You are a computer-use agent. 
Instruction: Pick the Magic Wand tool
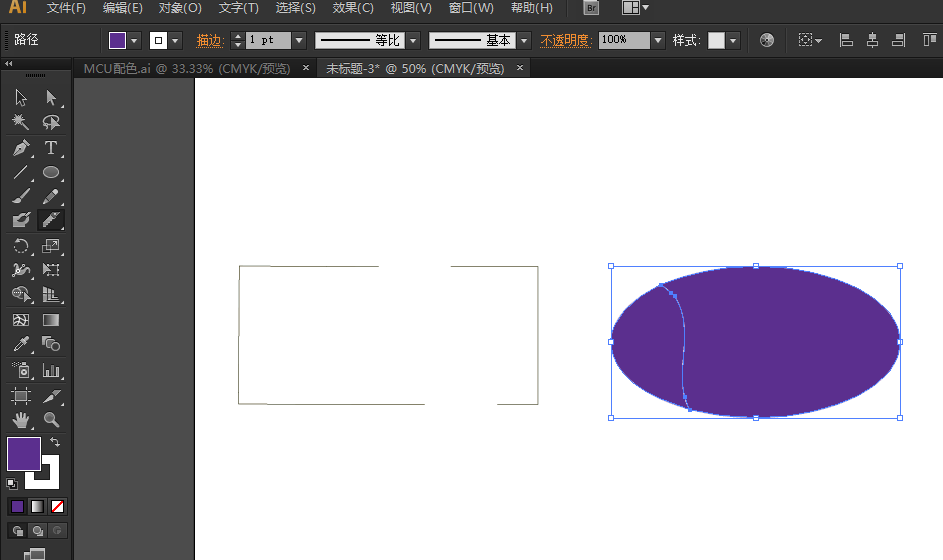[x=21, y=122]
